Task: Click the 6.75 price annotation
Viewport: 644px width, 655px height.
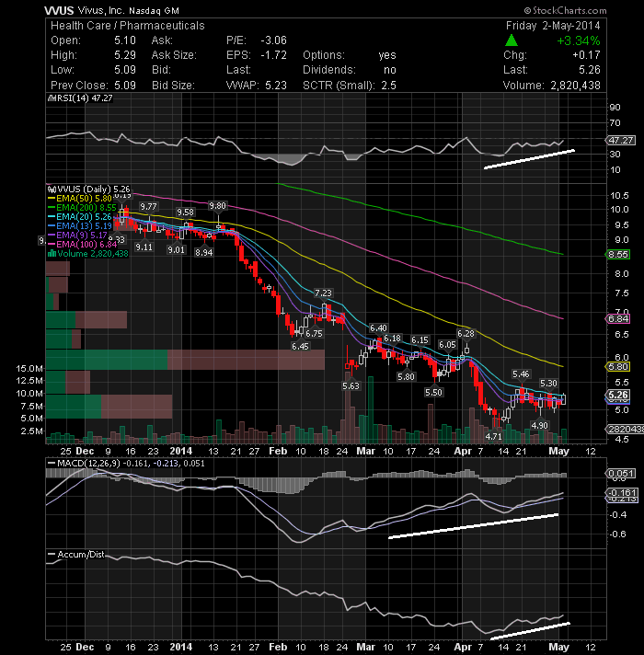Action: [x=314, y=334]
